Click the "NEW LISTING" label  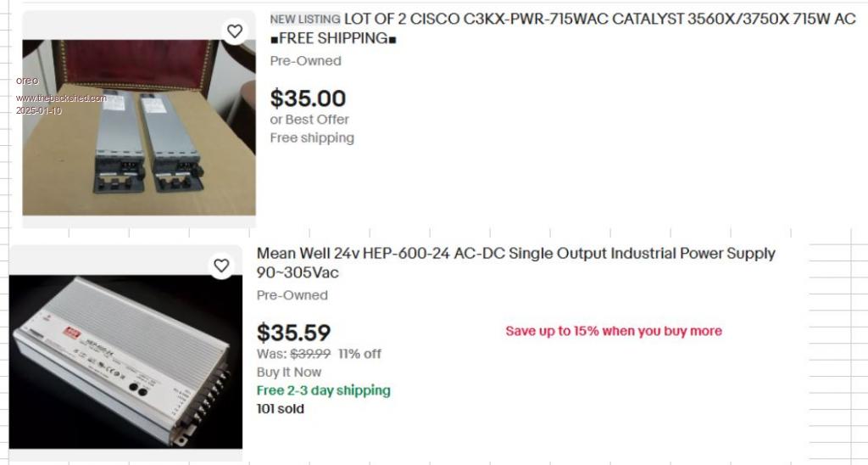[x=305, y=19]
